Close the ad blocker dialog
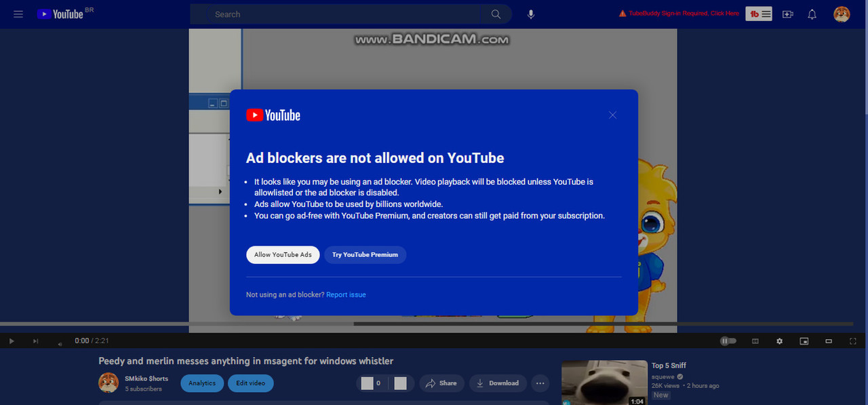The width and height of the screenshot is (868, 405). (x=612, y=115)
